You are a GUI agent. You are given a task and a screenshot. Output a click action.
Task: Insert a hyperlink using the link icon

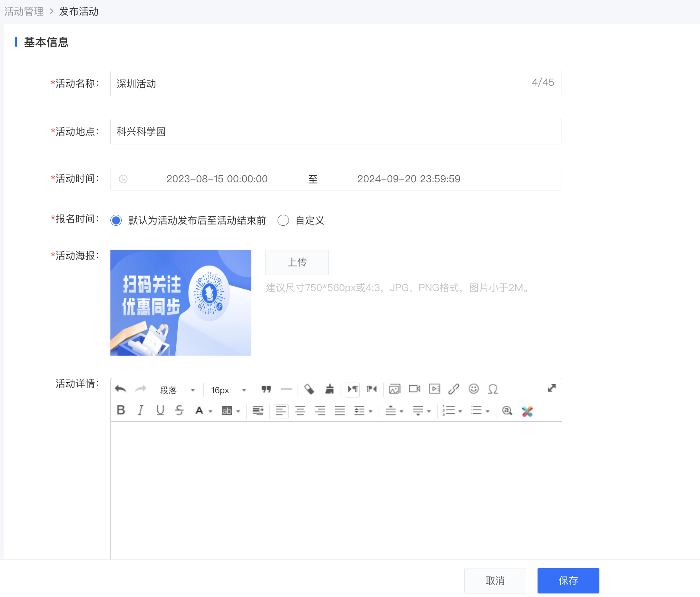pyautogui.click(x=454, y=389)
